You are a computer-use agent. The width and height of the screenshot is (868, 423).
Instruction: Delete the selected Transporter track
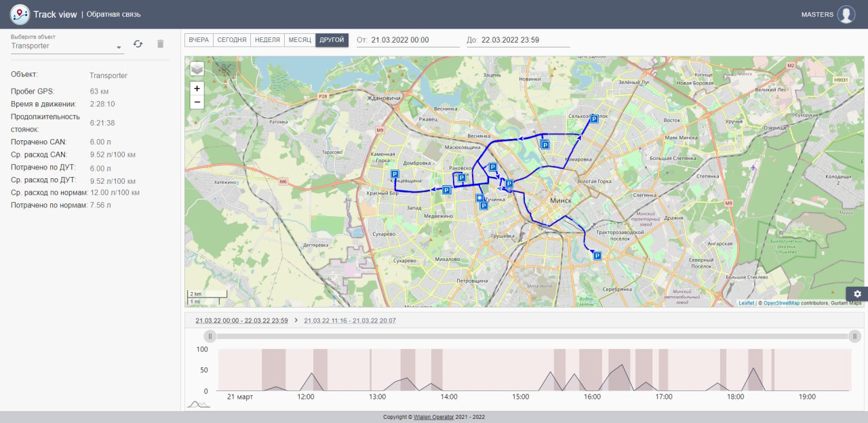coord(160,44)
